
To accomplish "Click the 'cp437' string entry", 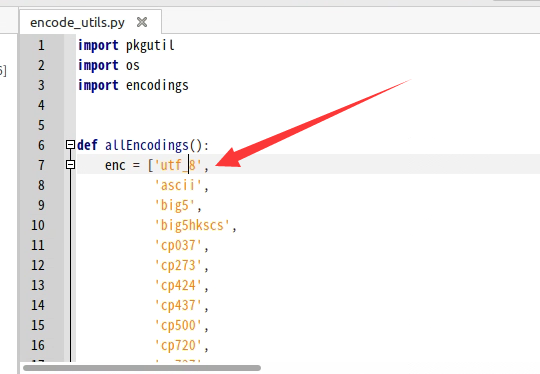I will [x=178, y=305].
